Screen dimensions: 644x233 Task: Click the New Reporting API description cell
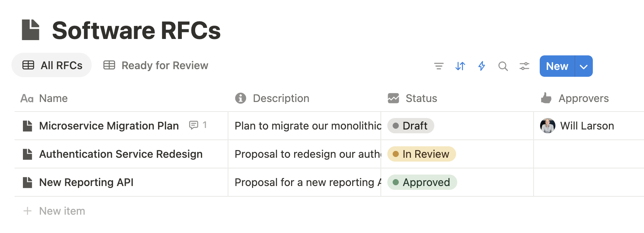point(304,182)
